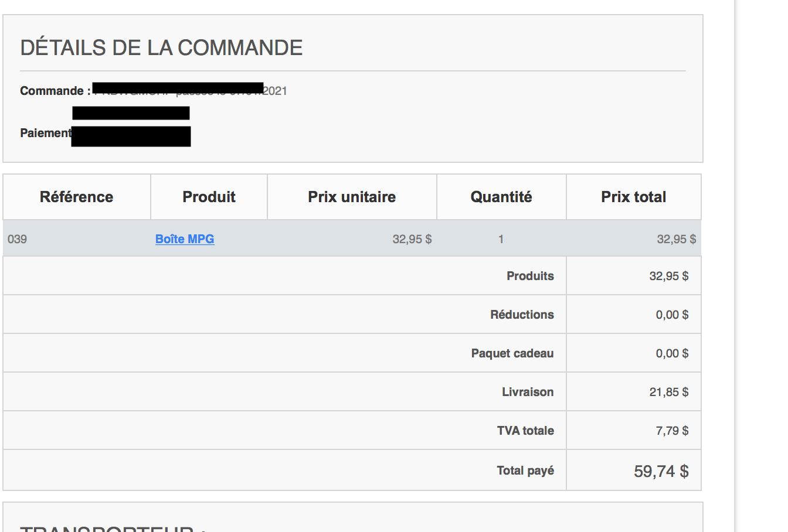Image resolution: width=788 pixels, height=532 pixels.
Task: Click the Total payé label
Action: (x=525, y=470)
